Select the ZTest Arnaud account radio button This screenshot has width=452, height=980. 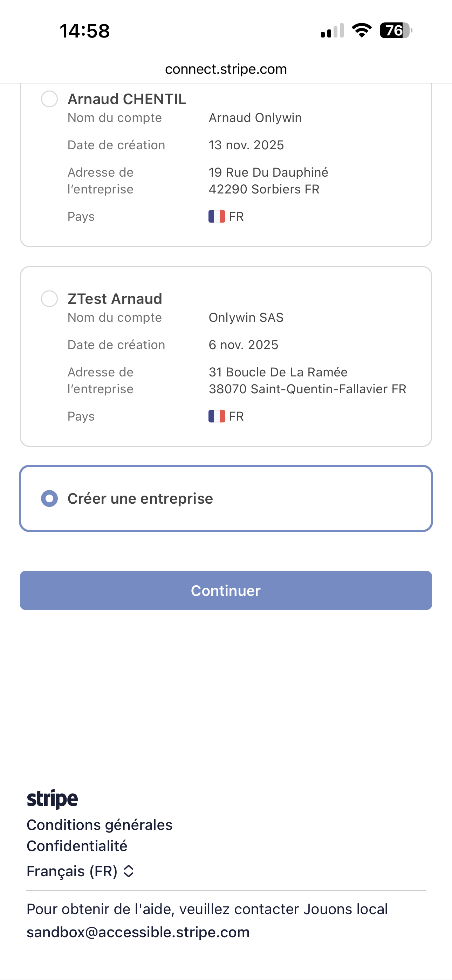49,299
